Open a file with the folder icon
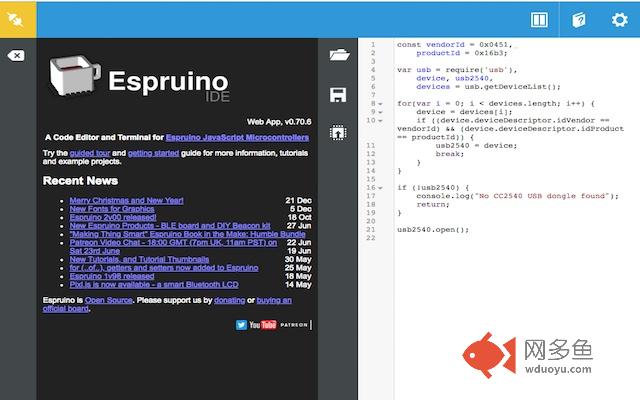 [x=339, y=55]
